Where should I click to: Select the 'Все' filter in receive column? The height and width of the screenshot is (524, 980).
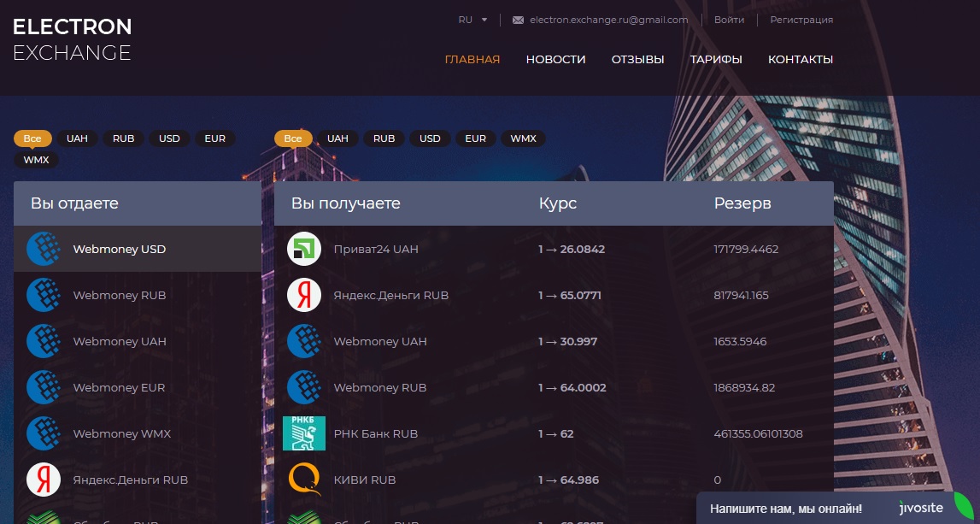[x=293, y=138]
